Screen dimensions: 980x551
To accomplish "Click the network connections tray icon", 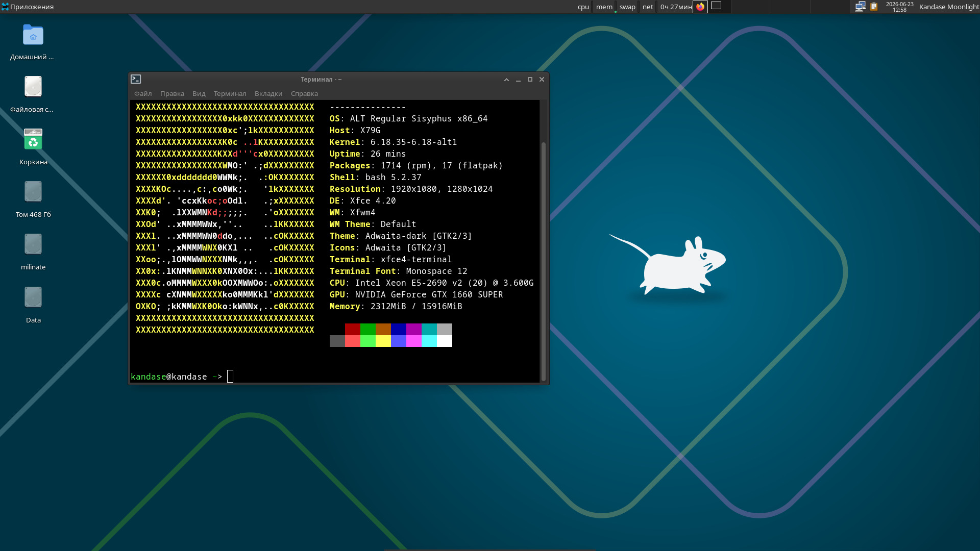I will (x=860, y=7).
